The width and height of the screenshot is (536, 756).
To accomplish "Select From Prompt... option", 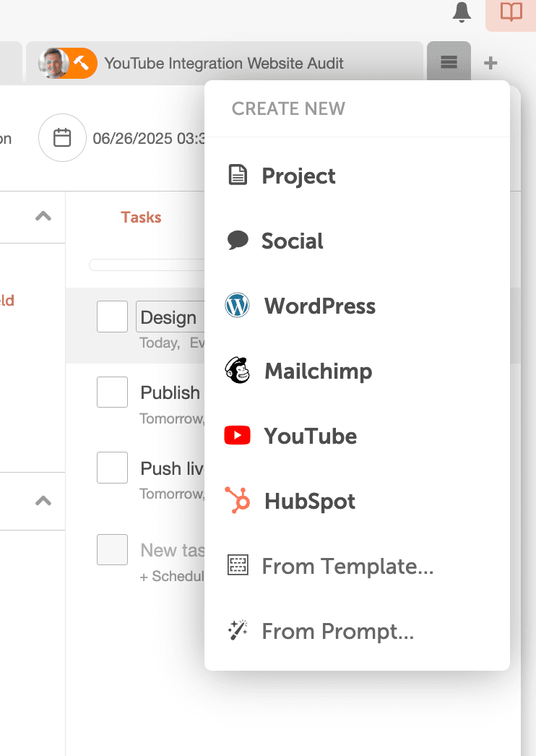I will tap(357, 631).
